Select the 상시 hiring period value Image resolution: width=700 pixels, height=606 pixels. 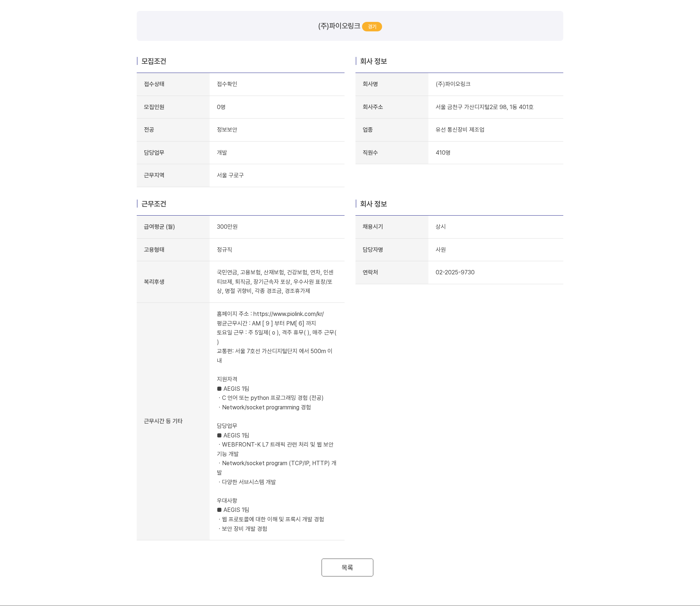[440, 227]
